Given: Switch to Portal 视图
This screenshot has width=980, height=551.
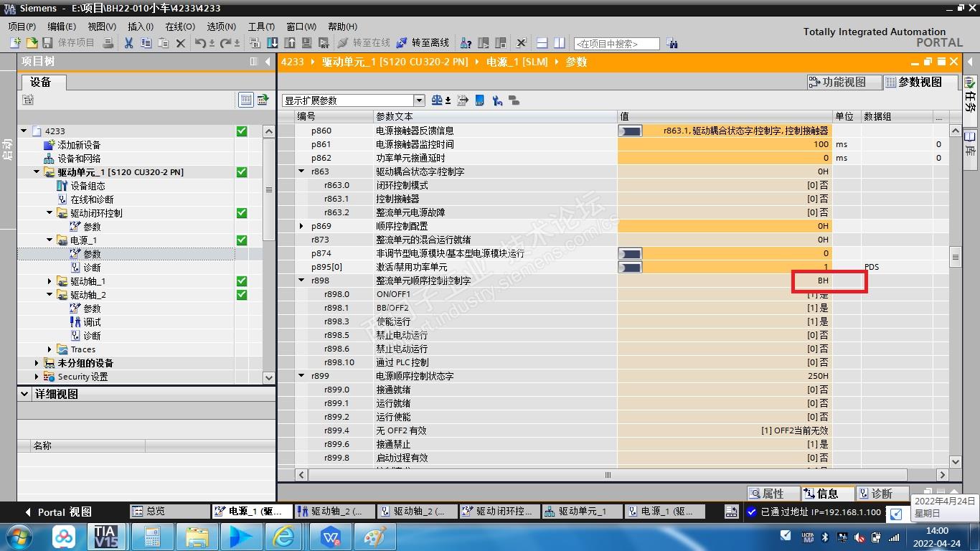Looking at the screenshot, I should [59, 512].
